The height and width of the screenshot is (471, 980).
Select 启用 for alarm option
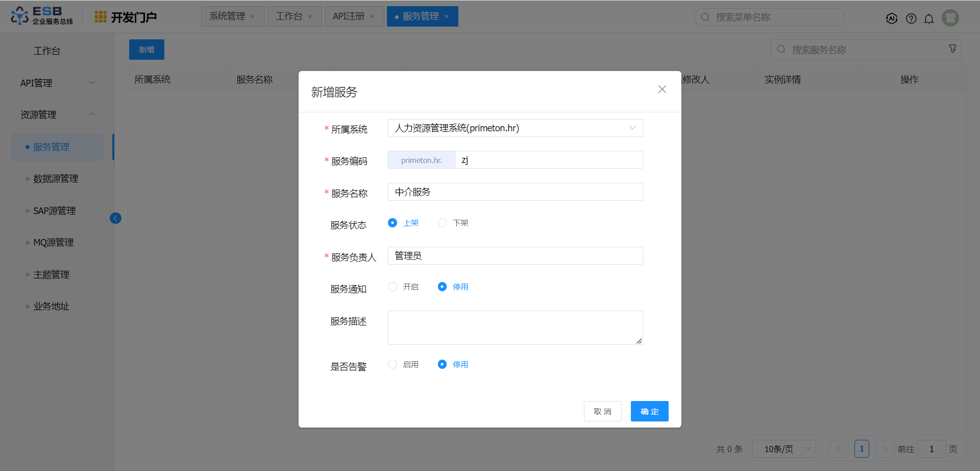(x=393, y=364)
